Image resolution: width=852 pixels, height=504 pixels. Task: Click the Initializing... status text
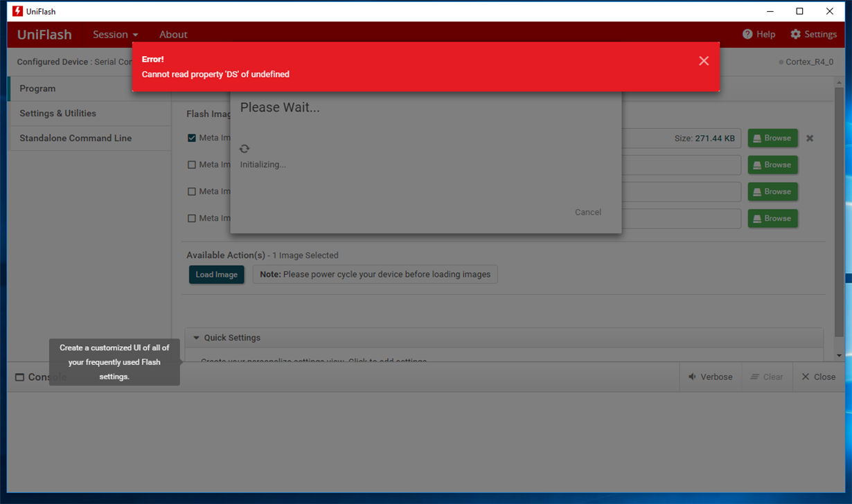[x=263, y=164]
